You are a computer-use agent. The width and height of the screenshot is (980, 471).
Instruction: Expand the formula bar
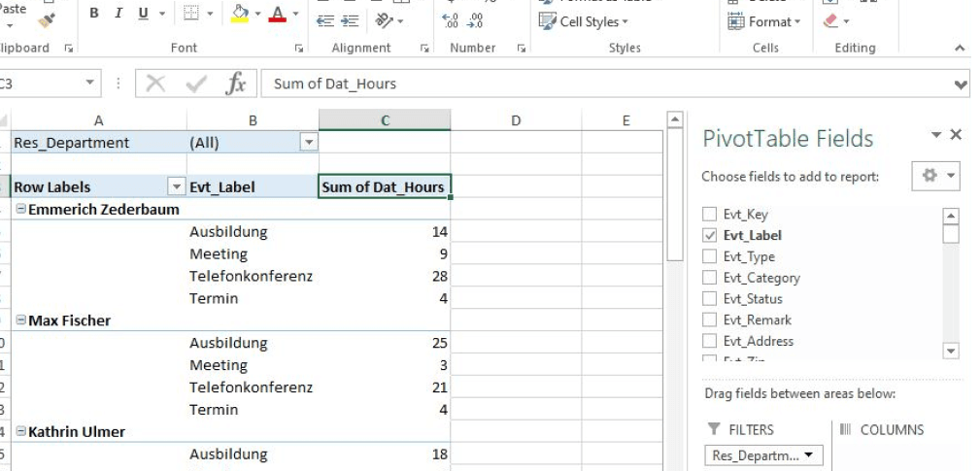coord(962,84)
